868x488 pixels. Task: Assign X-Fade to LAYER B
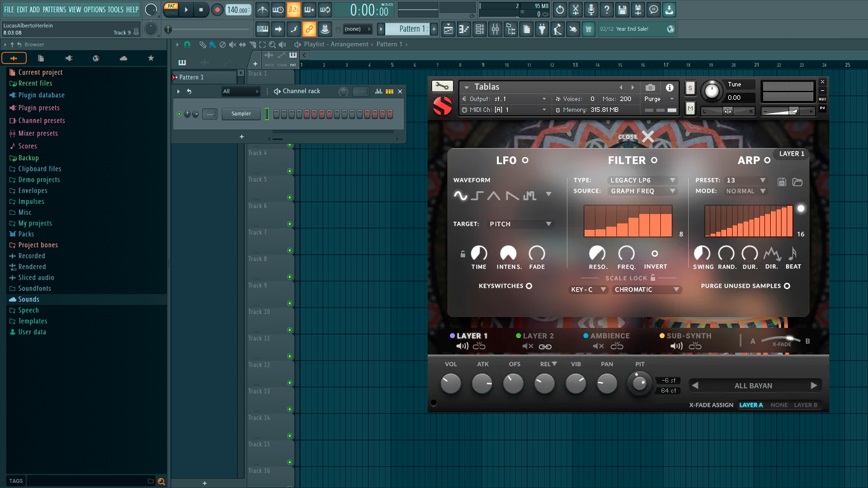[x=805, y=405]
